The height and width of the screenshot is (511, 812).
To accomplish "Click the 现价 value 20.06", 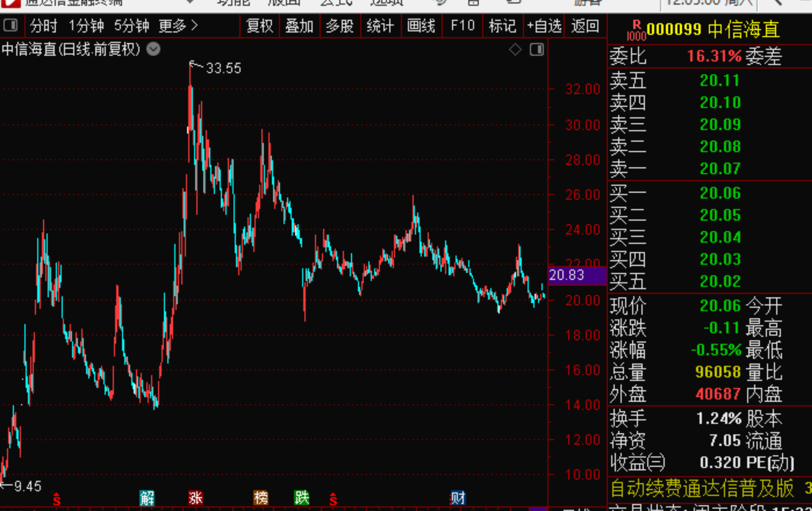I will [720, 306].
